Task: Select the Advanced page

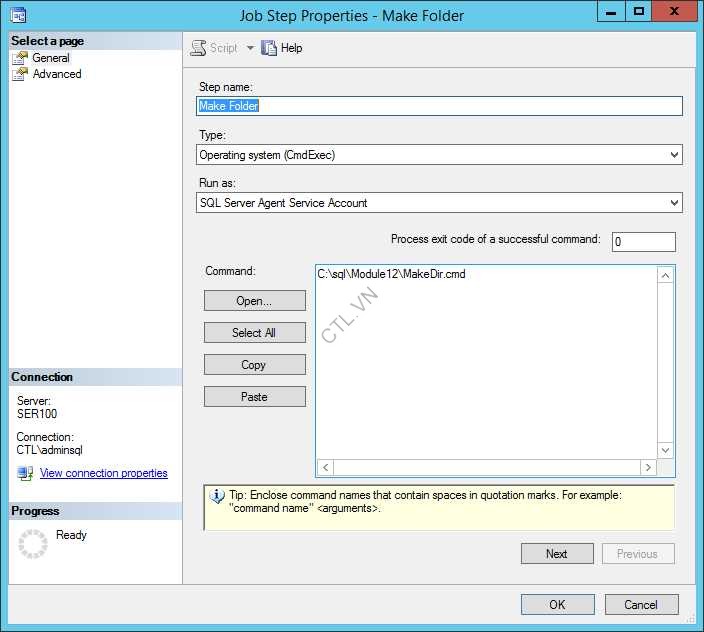Action: click(x=57, y=74)
